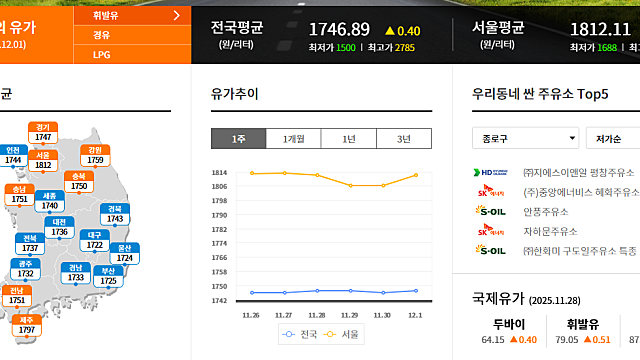640x360 pixels.
Task: Click the 경북 1743 map marker
Action: pyautogui.click(x=115, y=214)
